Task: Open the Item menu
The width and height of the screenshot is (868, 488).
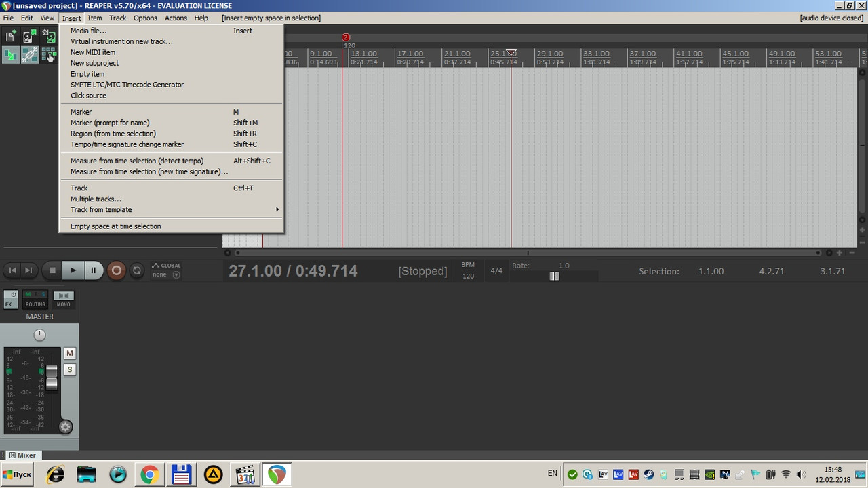Action: click(94, 18)
